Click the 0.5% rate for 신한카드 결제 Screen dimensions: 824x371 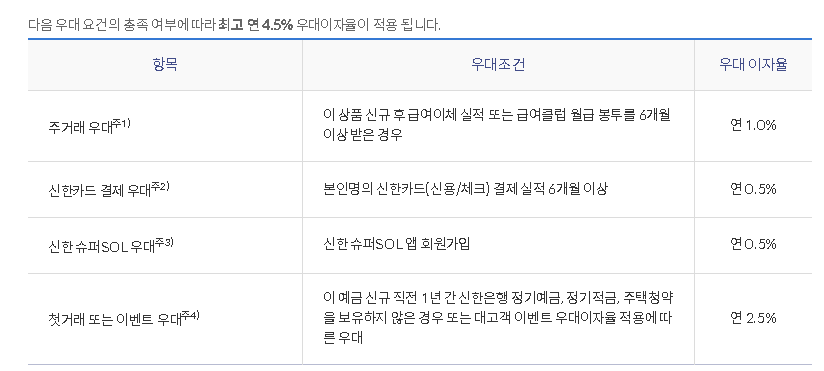pyautogui.click(x=753, y=189)
